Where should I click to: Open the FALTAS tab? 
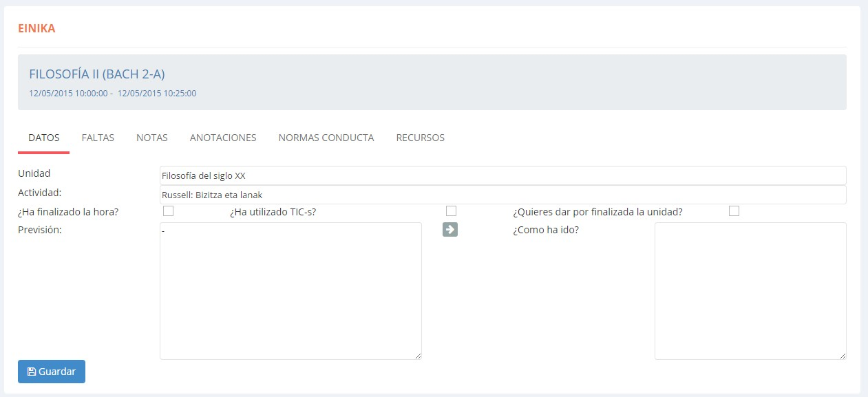coord(98,138)
